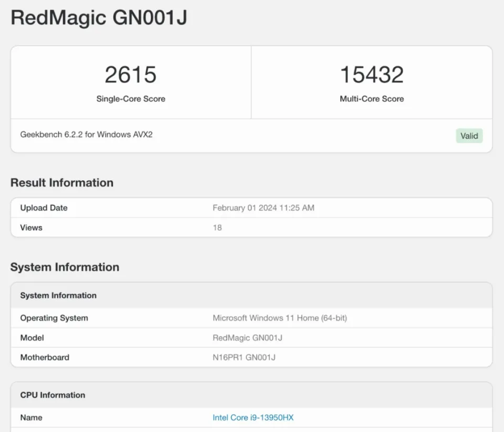Select the N16PR1 GN001J motherboard value
Screen dimensions: 504x432
coord(244,357)
